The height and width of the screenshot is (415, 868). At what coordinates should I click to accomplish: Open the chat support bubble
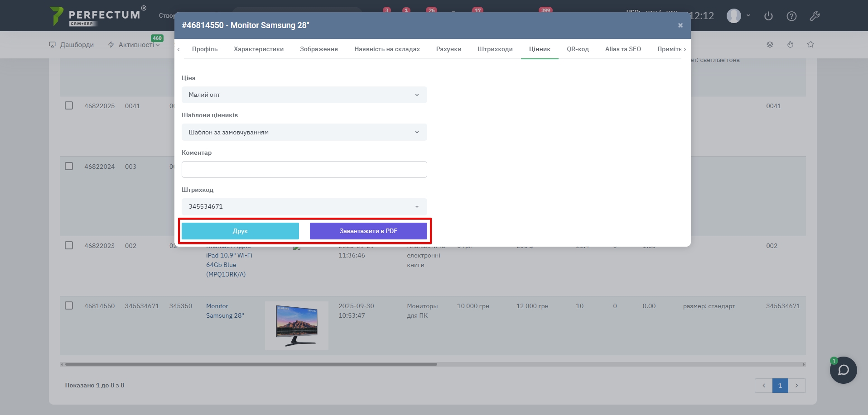click(x=843, y=370)
